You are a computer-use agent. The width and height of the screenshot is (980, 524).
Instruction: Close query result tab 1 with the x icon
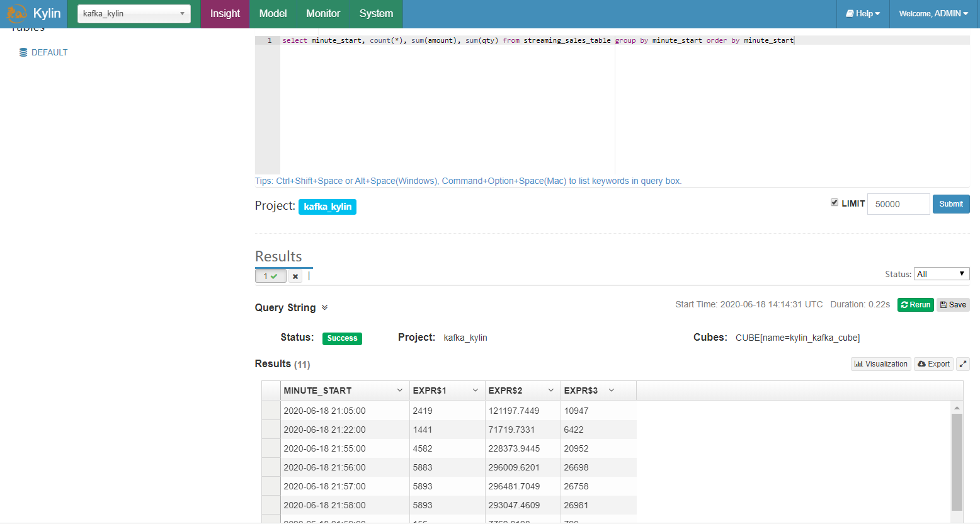295,276
